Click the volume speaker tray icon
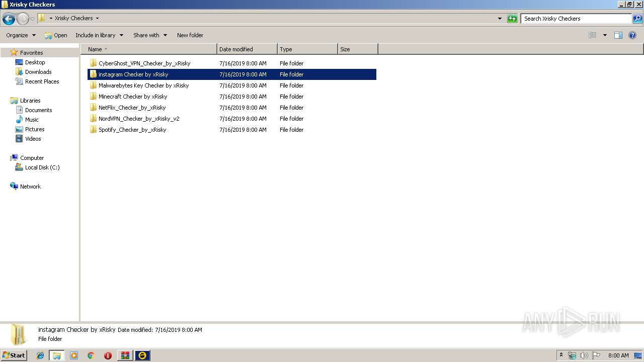 584,355
